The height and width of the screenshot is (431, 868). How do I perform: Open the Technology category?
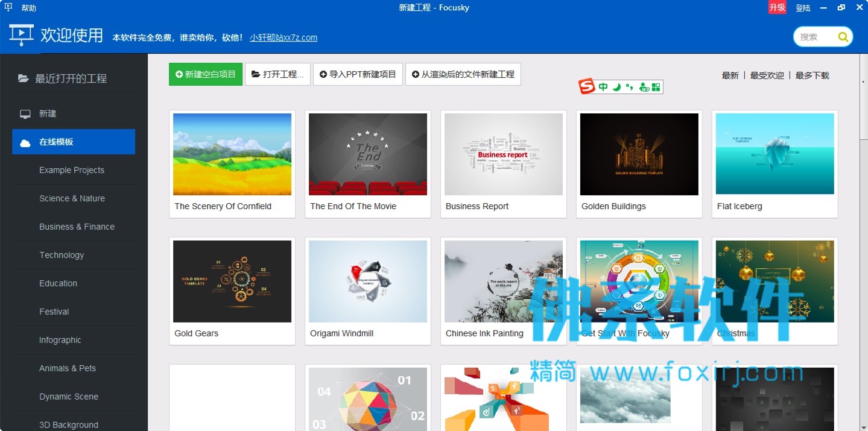[x=62, y=255]
